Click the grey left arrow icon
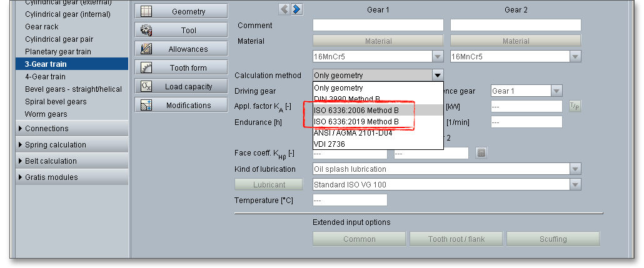 point(284,9)
